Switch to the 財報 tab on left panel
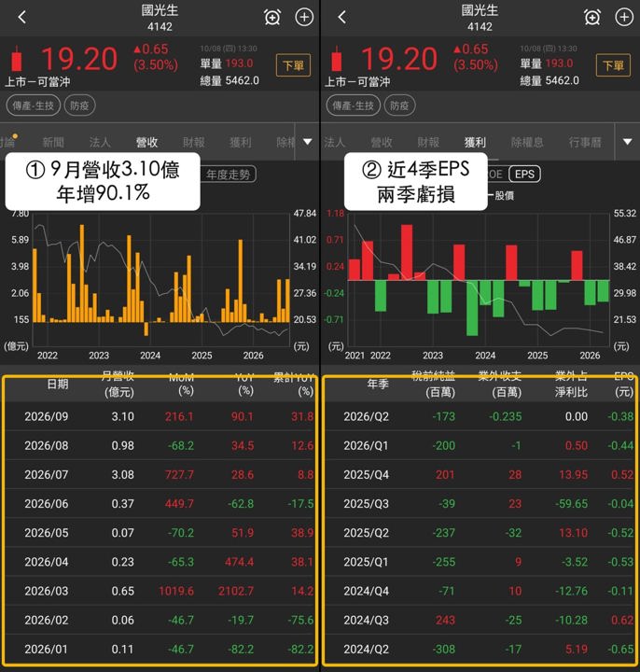 (x=194, y=142)
